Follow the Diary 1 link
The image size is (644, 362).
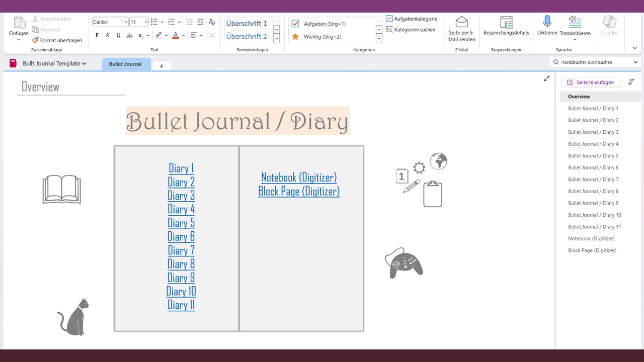click(x=181, y=168)
